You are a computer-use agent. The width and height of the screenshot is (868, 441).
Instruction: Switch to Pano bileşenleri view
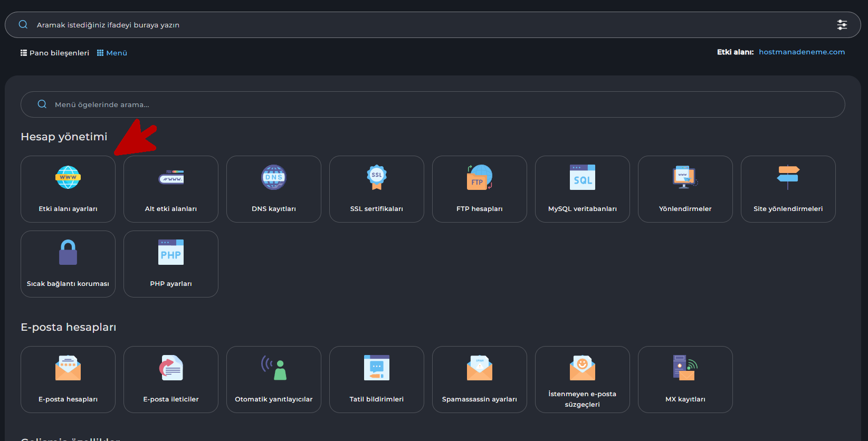(55, 53)
